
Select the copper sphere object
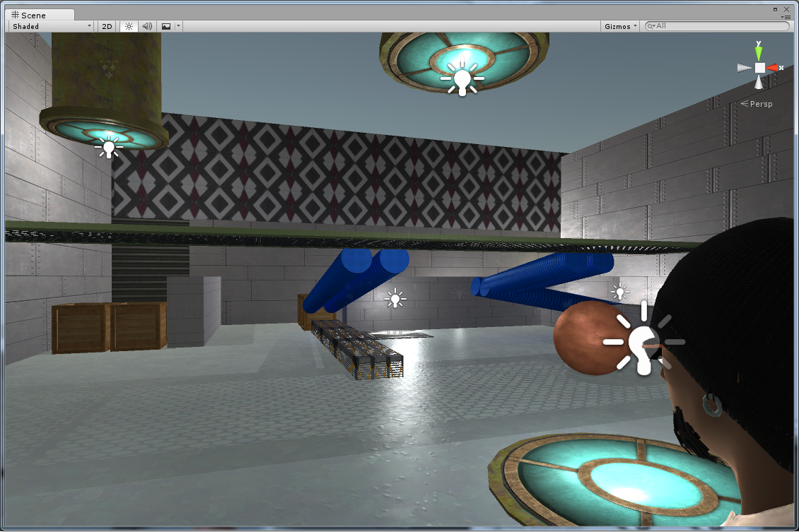point(586,338)
